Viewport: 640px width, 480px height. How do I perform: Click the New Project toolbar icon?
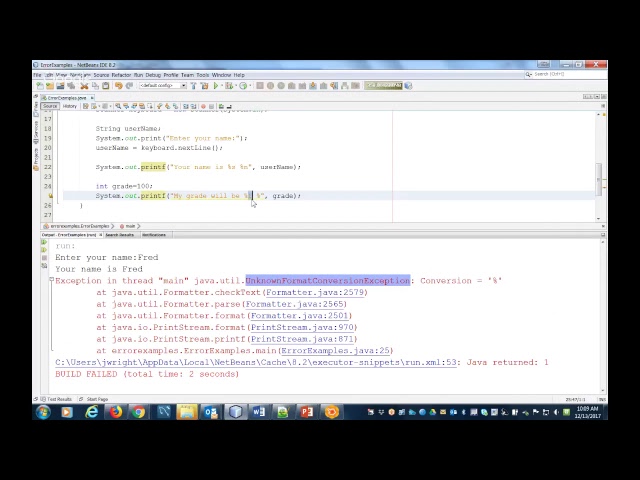pos(50,86)
